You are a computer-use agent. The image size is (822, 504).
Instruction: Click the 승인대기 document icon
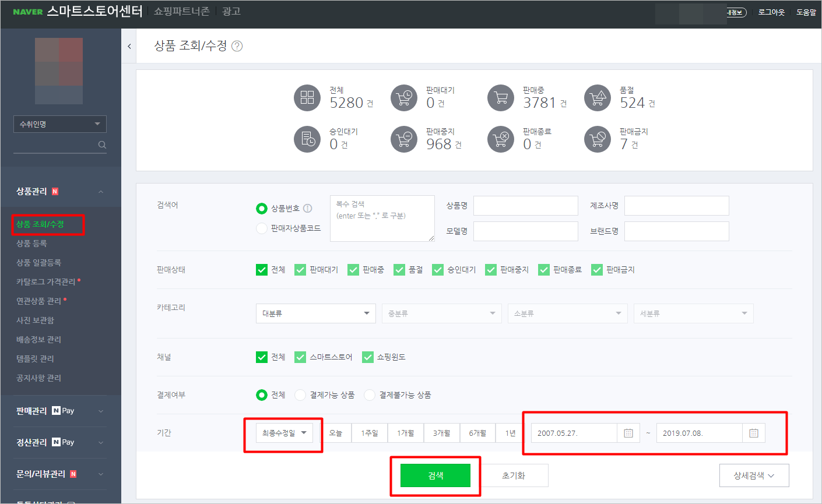pos(307,139)
